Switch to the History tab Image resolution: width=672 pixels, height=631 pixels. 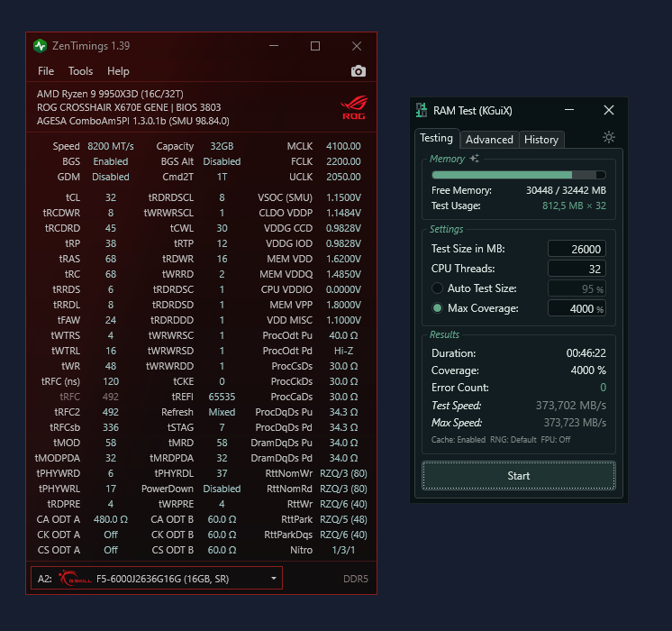click(x=540, y=140)
